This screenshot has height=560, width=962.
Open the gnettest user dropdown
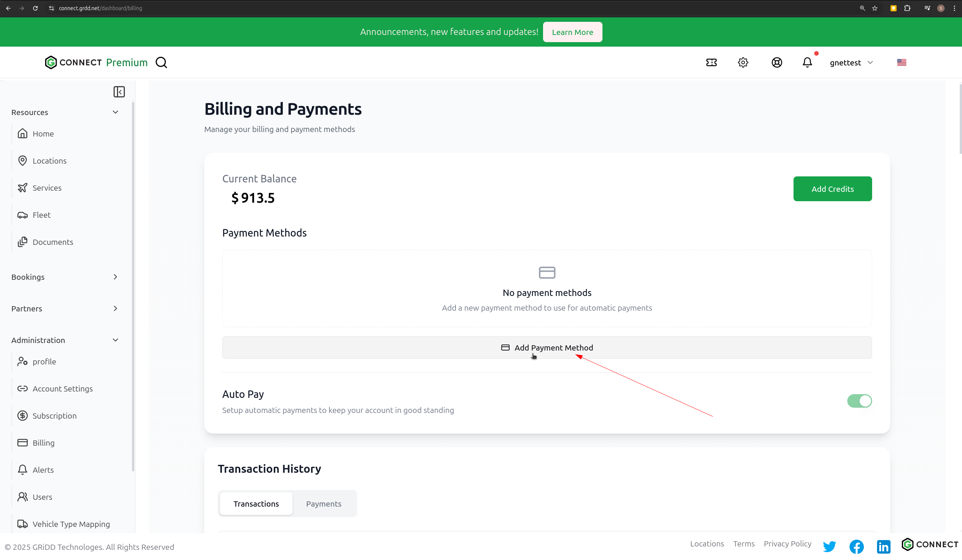click(851, 62)
